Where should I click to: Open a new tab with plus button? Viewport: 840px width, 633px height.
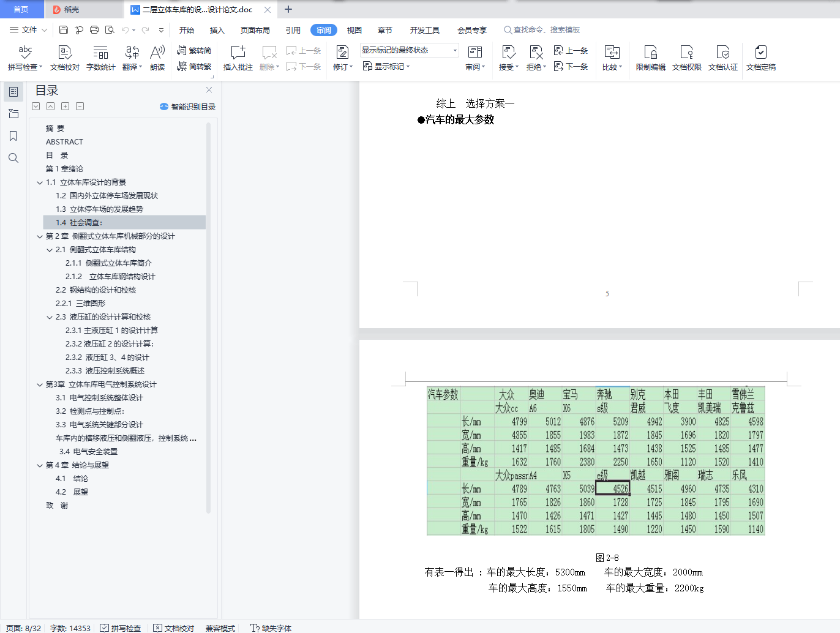click(x=288, y=9)
